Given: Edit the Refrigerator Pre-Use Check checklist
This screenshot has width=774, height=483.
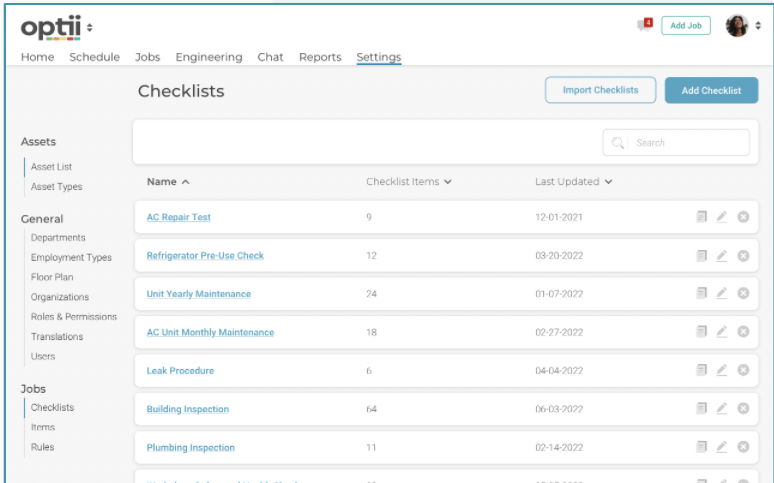Looking at the screenshot, I should (x=722, y=256).
